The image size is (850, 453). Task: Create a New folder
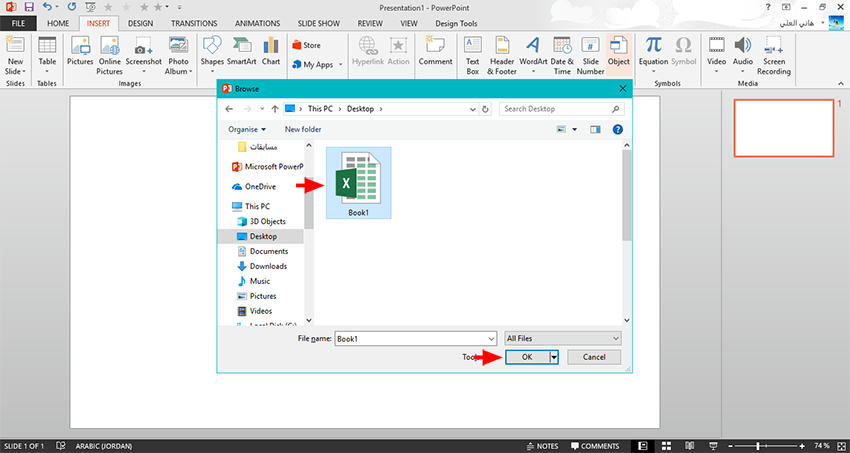tap(303, 130)
